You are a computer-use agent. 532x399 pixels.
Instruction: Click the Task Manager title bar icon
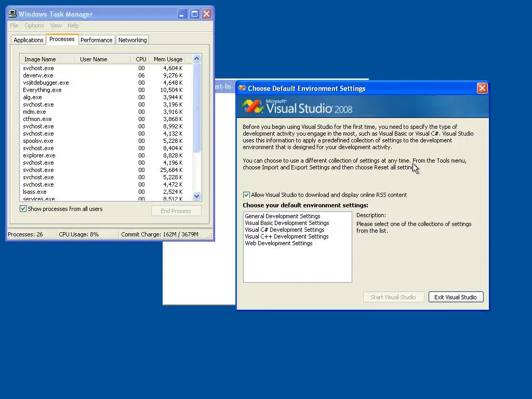(12, 14)
